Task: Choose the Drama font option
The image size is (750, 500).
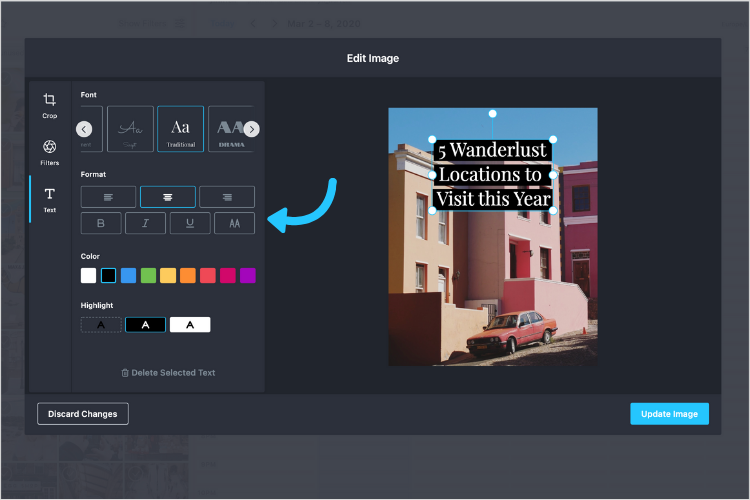Action: [232, 129]
